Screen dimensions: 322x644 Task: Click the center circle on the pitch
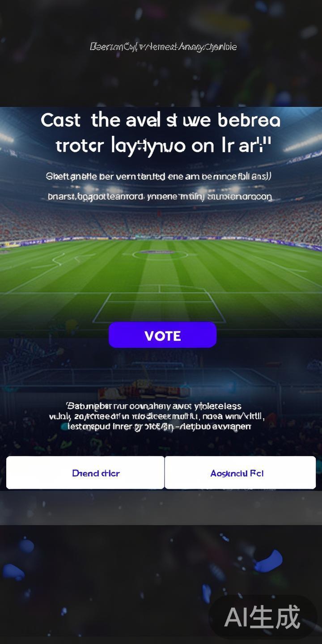click(160, 254)
